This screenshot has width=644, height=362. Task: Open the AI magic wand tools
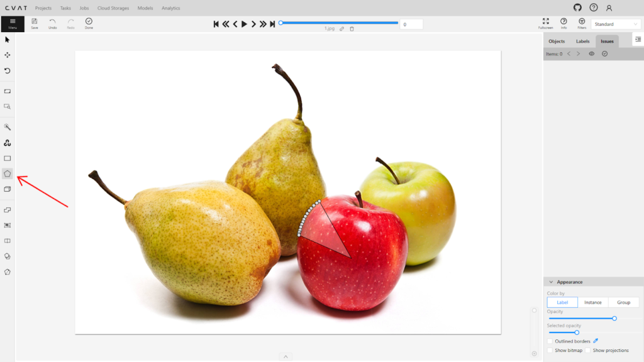pos(8,127)
